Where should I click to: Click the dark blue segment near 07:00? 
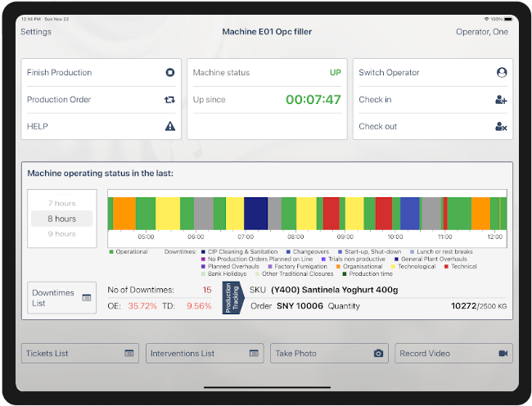[256, 213]
